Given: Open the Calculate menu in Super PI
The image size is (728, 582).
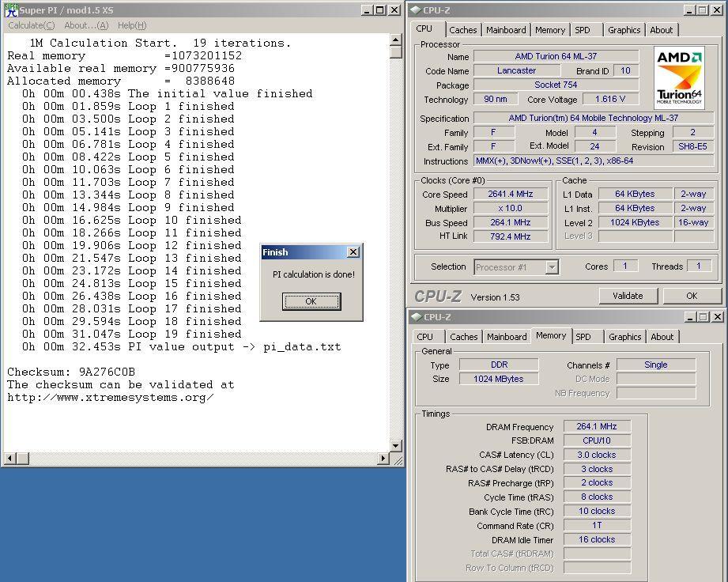Looking at the screenshot, I should tap(31, 25).
